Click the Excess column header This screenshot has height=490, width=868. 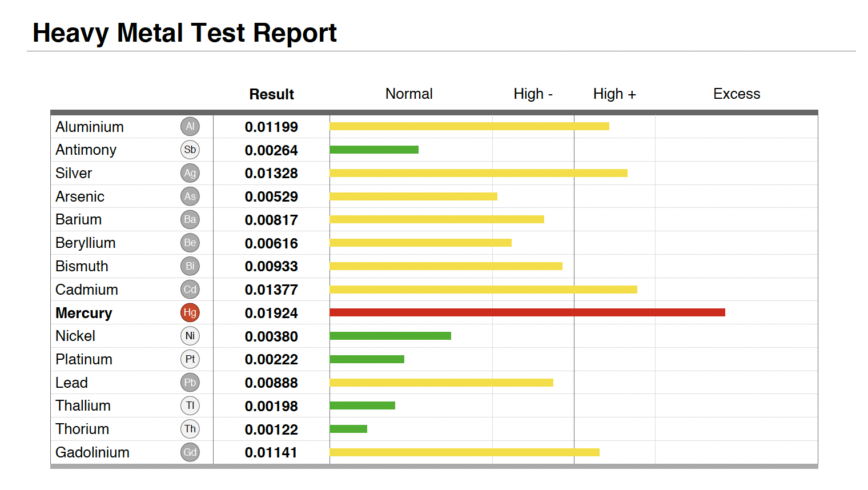click(x=737, y=94)
